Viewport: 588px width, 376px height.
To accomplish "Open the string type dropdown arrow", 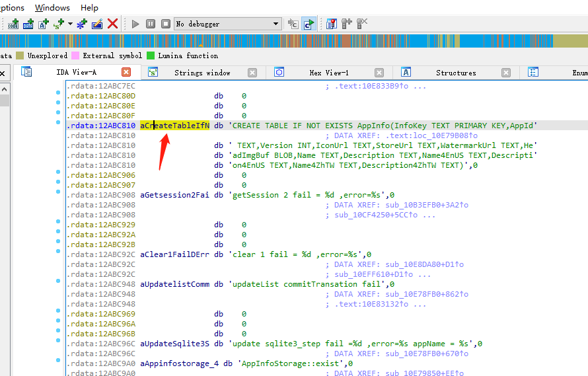I will point(70,24).
